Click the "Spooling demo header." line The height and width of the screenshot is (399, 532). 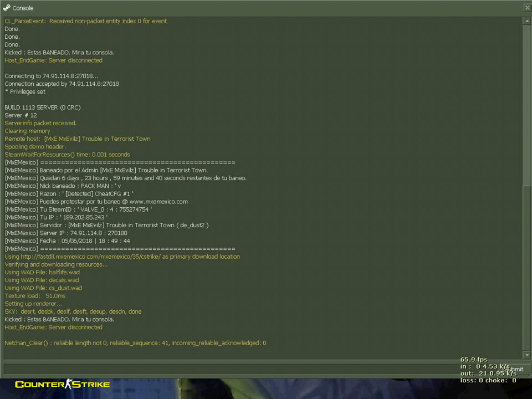(x=35, y=146)
